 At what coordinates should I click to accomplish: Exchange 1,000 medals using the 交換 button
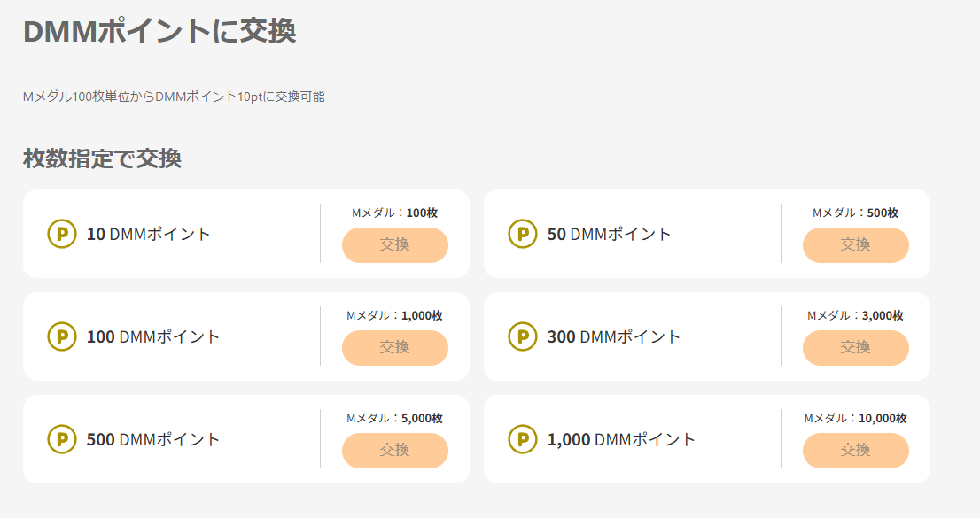pyautogui.click(x=394, y=347)
